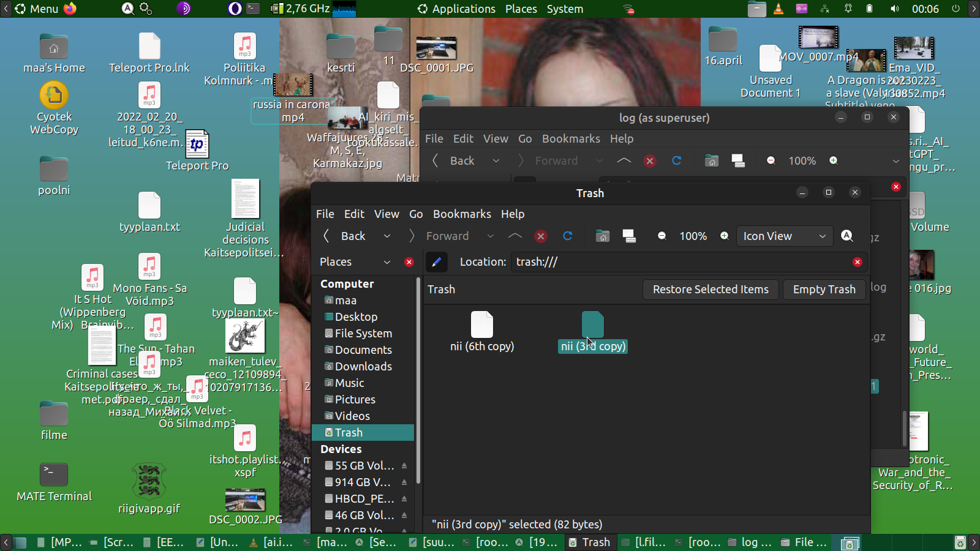Eject the 55 GB Volume device
980x551 pixels.
tap(404, 466)
